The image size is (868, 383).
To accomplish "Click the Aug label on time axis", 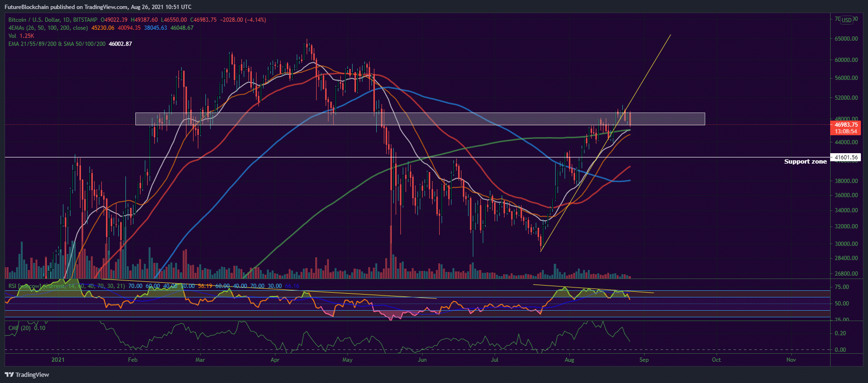I will (569, 360).
